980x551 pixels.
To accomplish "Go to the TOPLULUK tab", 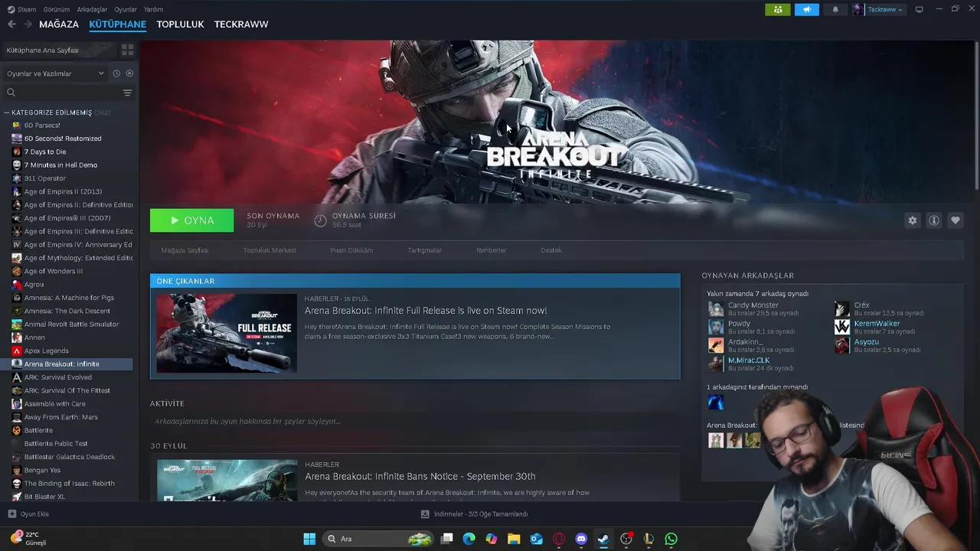I will 180,24.
